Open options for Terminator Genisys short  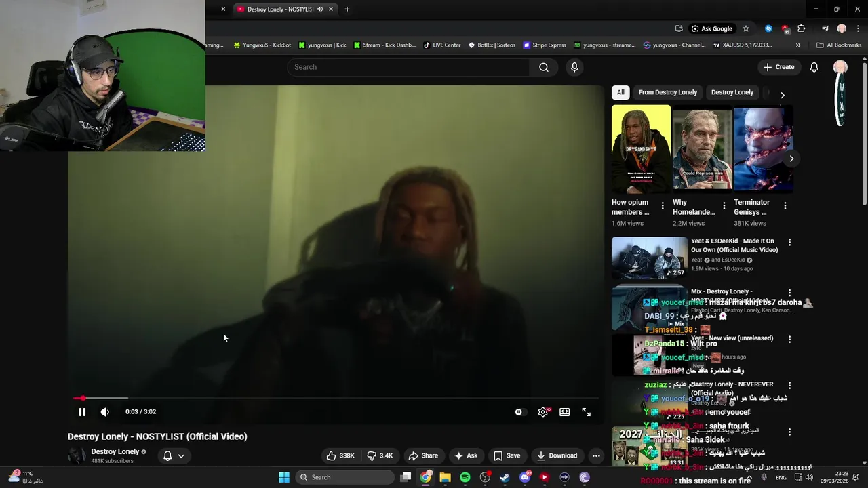click(x=785, y=205)
